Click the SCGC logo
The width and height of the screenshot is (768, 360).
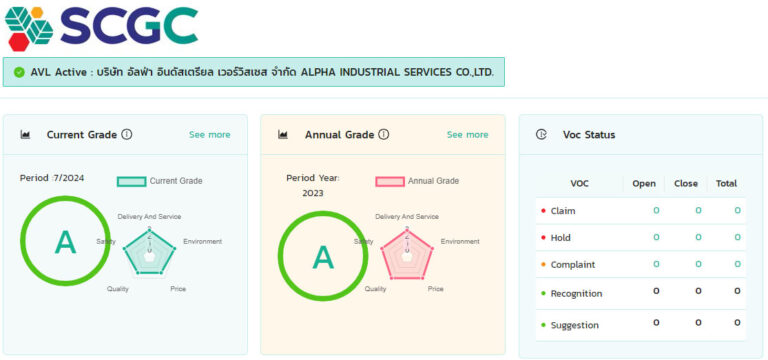tap(101, 28)
